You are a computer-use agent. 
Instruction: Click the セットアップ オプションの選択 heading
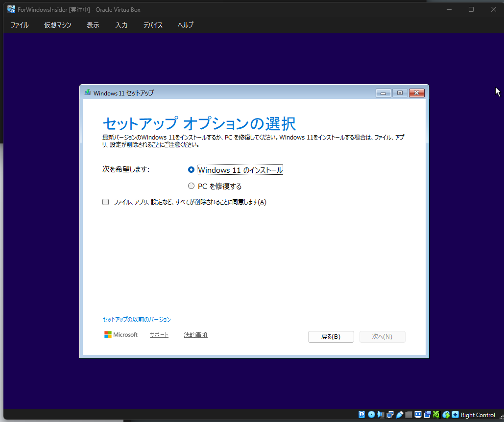199,123
